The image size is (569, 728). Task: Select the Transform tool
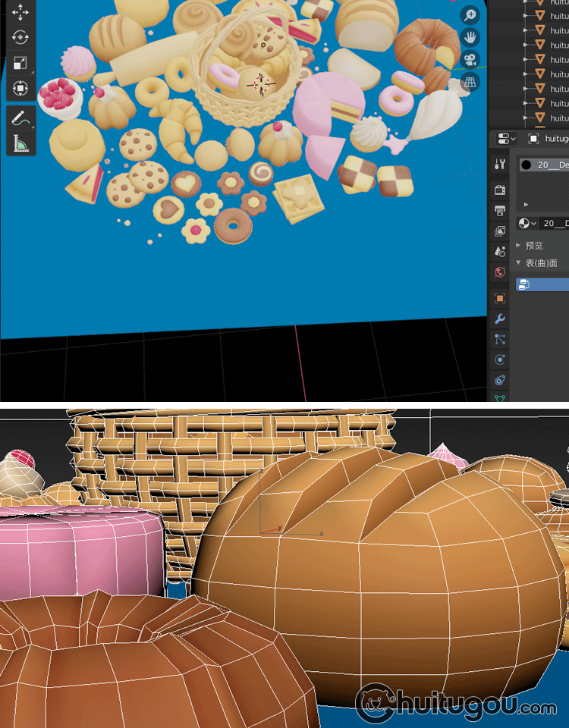[x=20, y=88]
